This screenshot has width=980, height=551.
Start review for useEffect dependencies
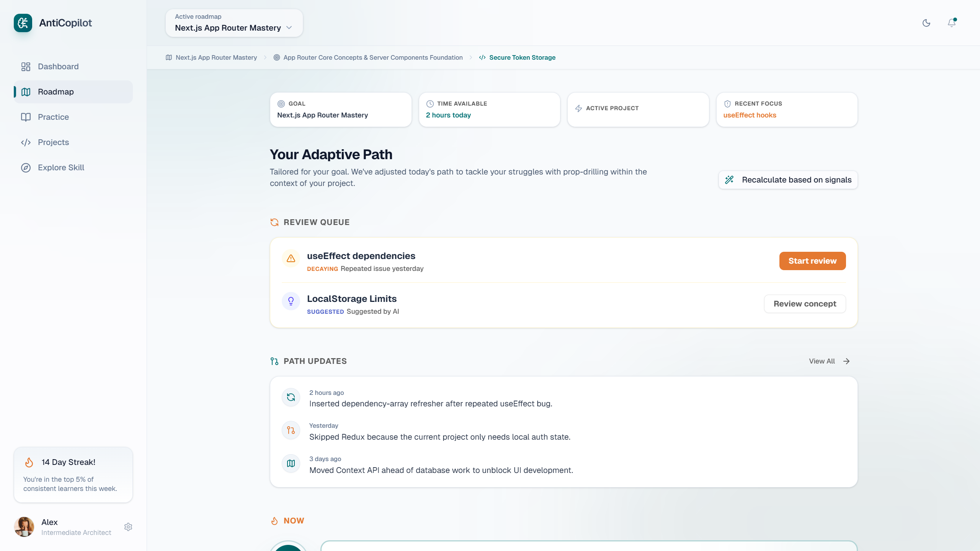812,261
